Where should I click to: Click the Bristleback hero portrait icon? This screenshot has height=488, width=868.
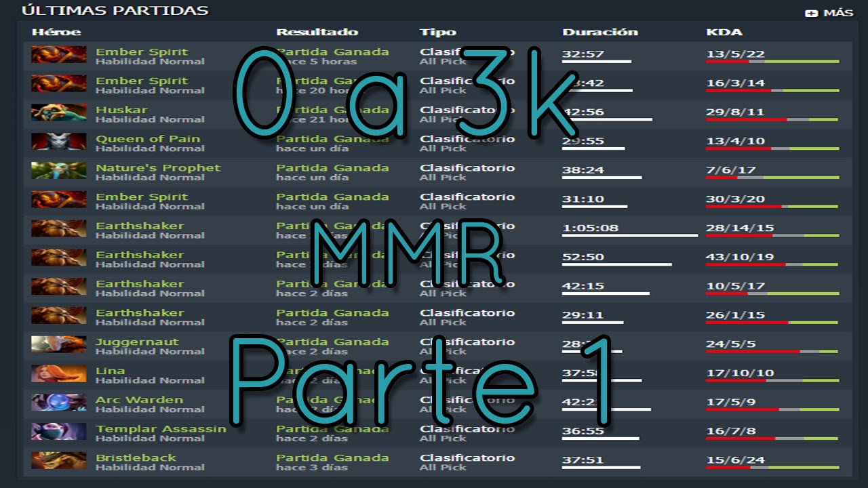point(58,461)
